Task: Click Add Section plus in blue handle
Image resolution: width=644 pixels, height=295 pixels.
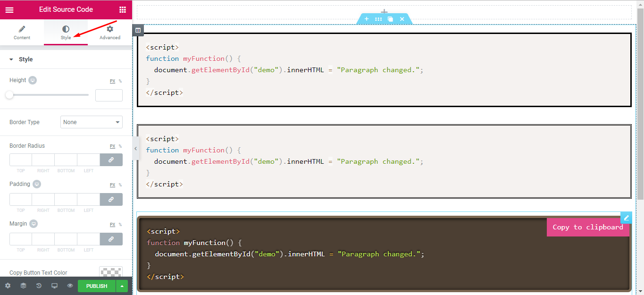Action: [367, 19]
